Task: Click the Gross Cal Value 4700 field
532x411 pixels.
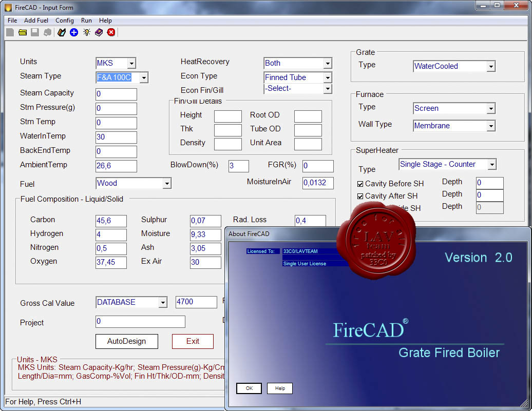Action: tap(197, 302)
